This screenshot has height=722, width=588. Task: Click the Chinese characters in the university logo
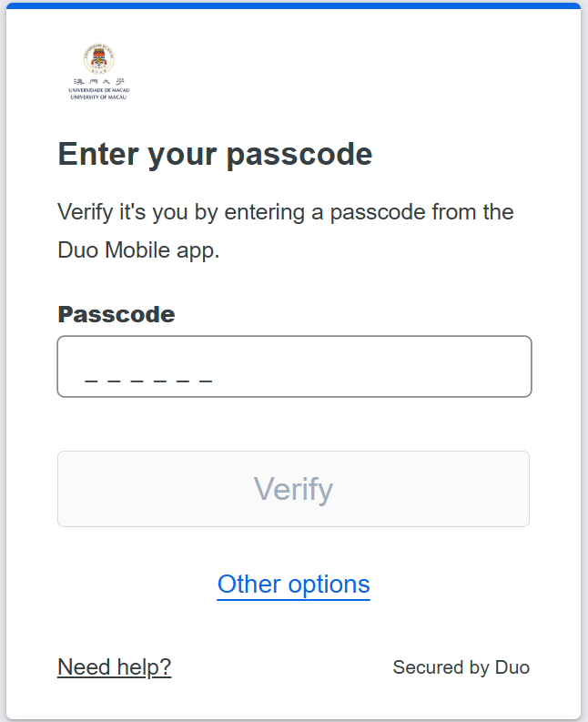98,82
